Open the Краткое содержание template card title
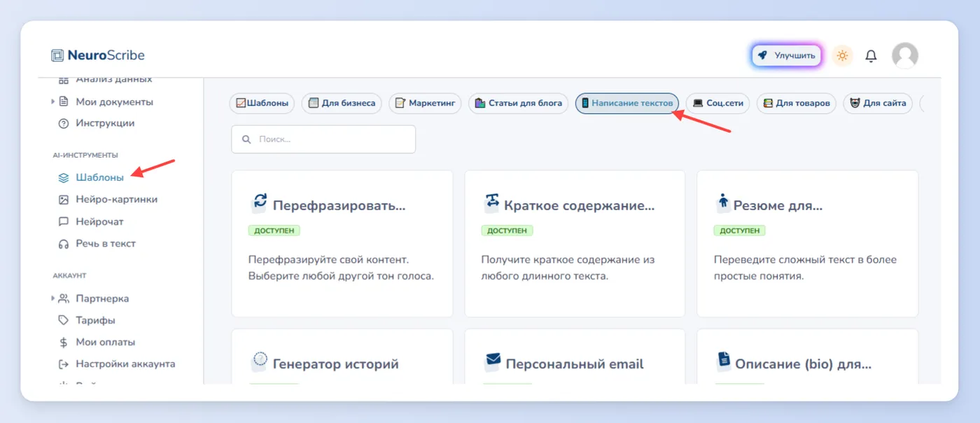 coord(580,206)
